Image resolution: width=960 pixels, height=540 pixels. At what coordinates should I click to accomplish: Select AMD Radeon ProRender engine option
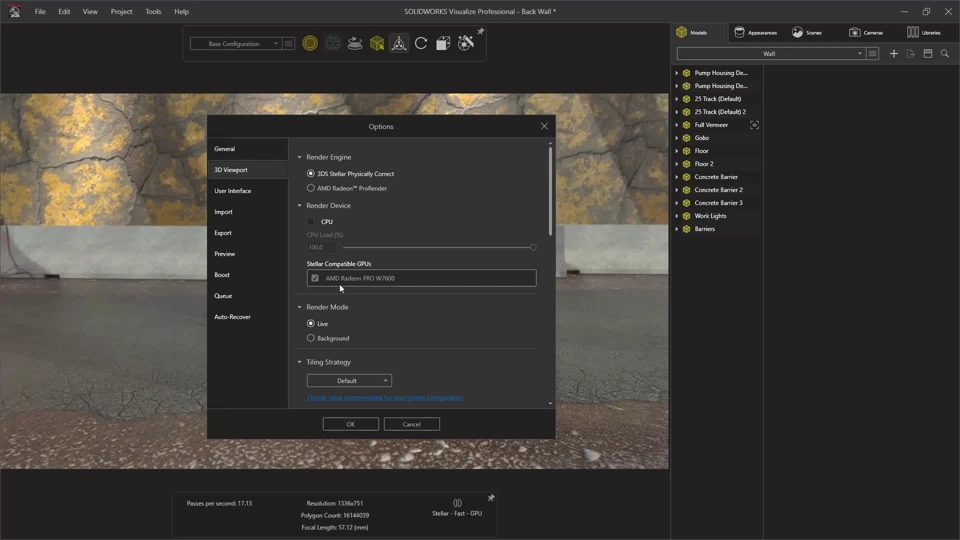click(x=311, y=188)
